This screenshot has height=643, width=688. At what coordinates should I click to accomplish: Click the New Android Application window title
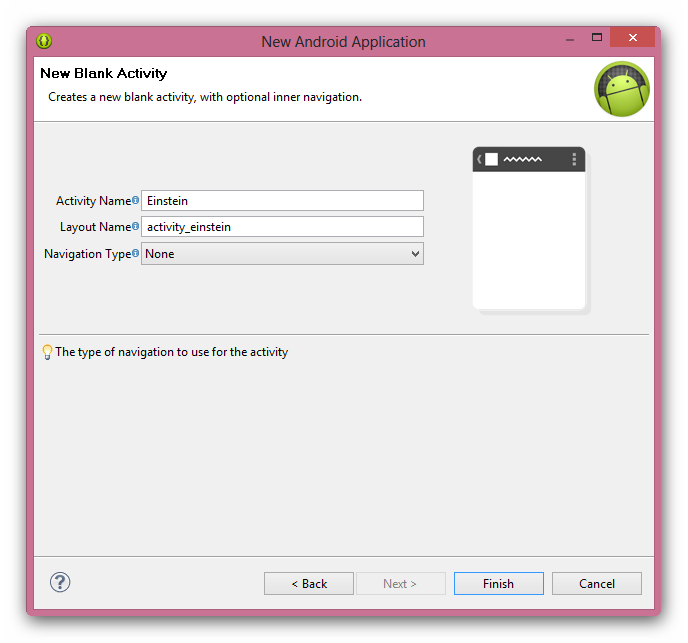tap(344, 42)
